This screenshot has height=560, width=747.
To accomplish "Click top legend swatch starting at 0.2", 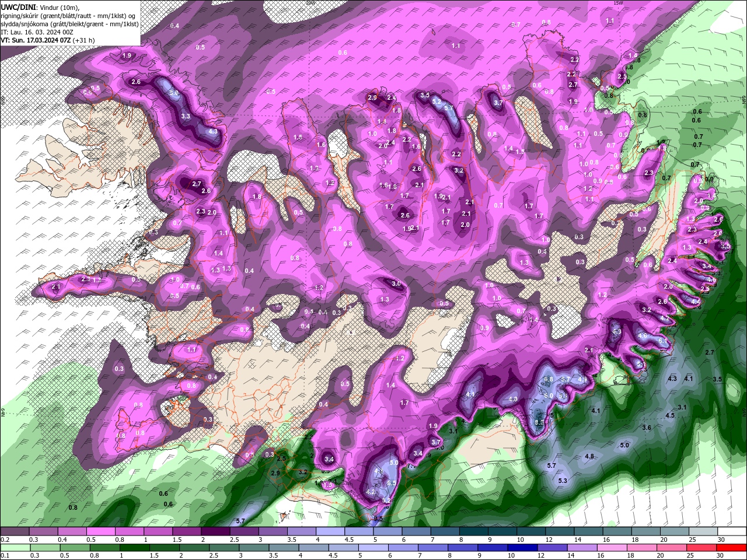I will [x=15, y=531].
